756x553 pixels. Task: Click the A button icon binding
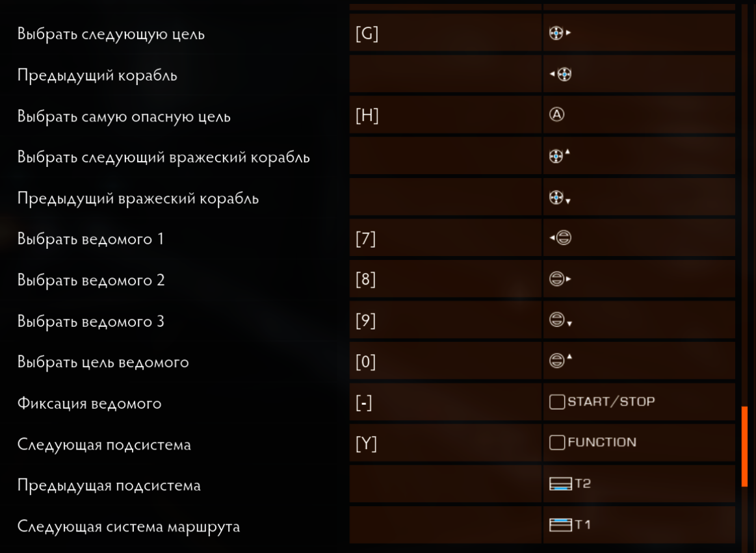point(556,115)
